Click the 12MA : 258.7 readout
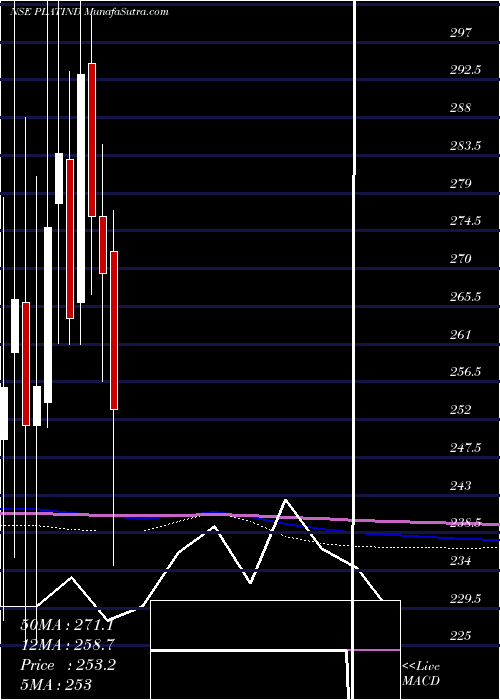Screen dimensions: 500x700 [x=68, y=645]
